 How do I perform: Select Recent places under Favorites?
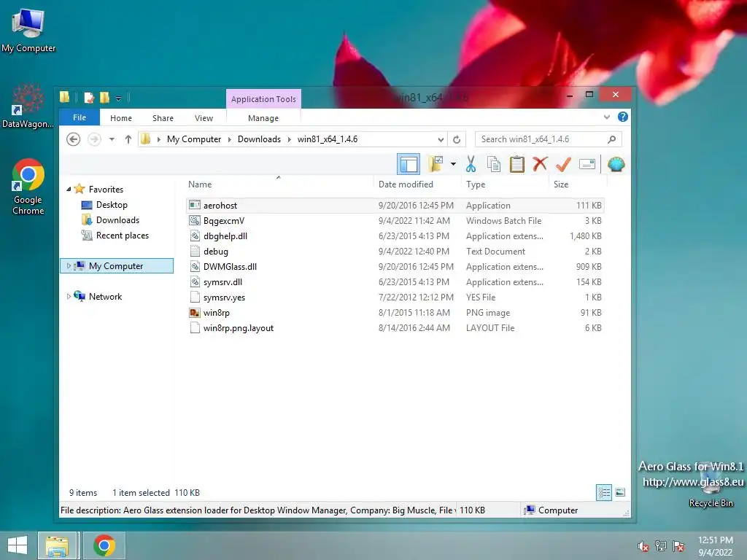click(x=122, y=236)
